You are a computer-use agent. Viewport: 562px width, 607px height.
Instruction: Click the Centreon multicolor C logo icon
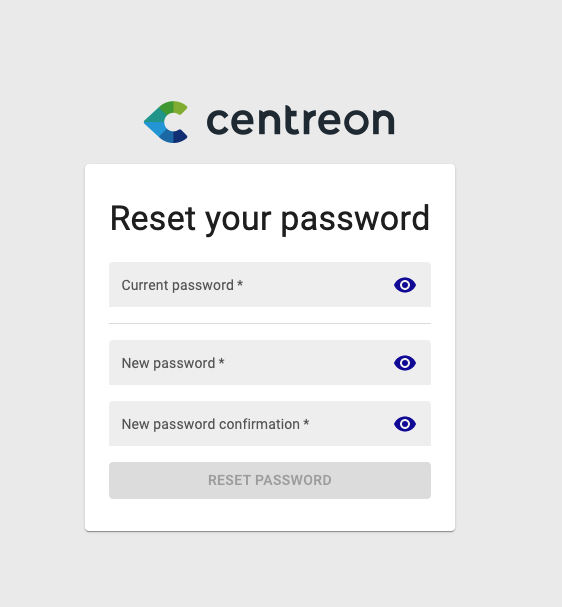[x=166, y=122]
